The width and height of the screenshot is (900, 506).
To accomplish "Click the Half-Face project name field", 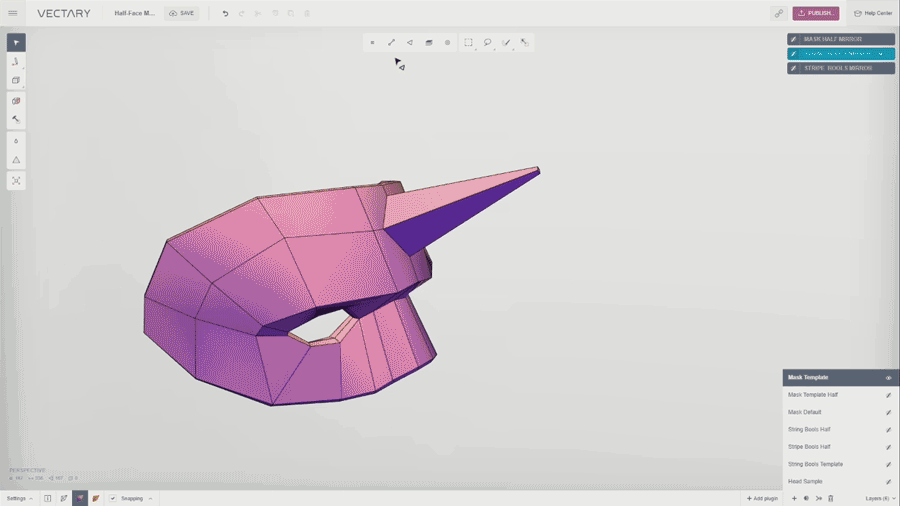I will 135,13.
